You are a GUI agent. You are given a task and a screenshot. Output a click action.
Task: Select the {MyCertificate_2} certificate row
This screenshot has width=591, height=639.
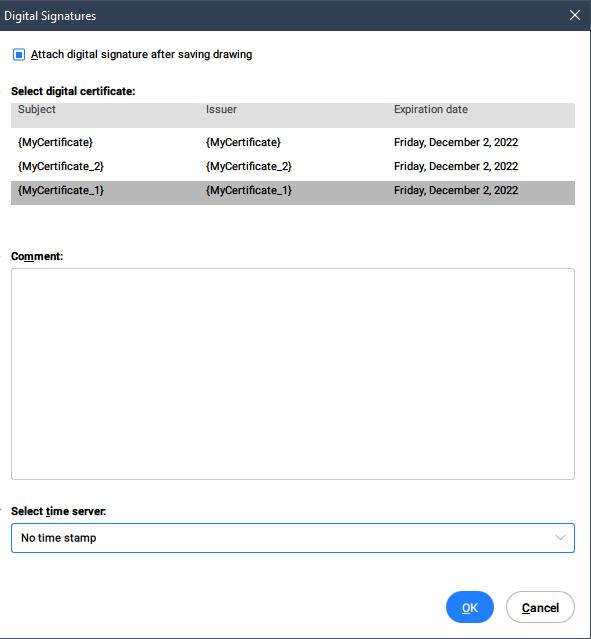pyautogui.click(x=293, y=166)
